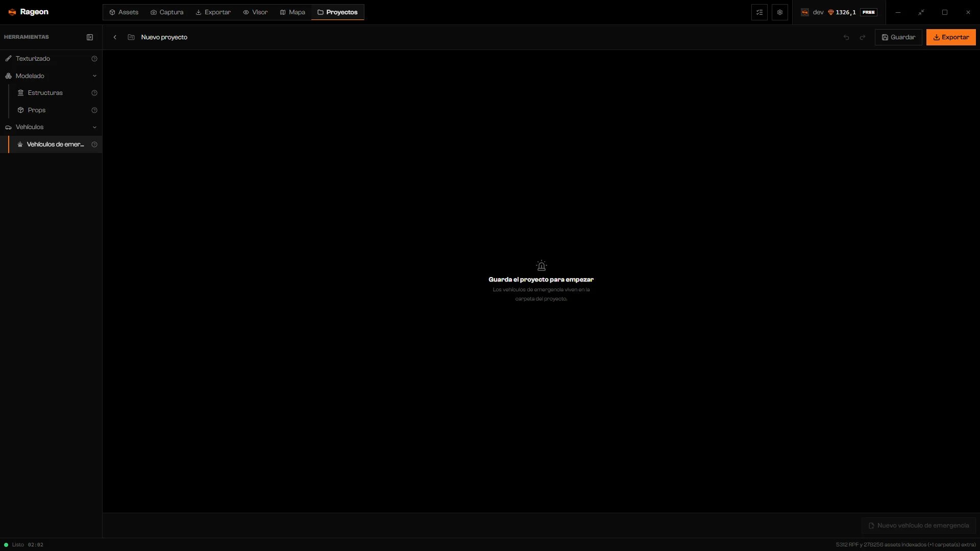The height and width of the screenshot is (551, 980).
Task: Open help for Vehículos de emergencia
Action: point(94,144)
